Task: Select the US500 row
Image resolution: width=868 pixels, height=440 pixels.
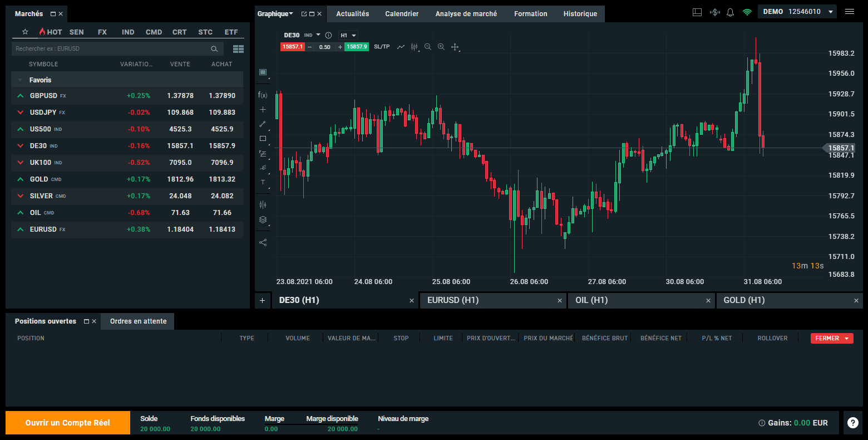Action: (x=127, y=129)
